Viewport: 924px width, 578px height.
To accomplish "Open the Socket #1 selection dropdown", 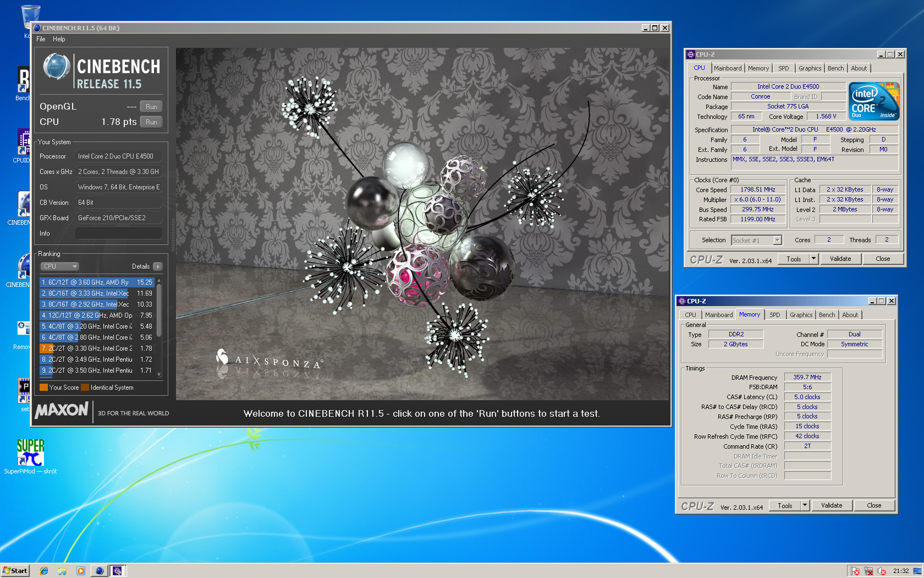I will tap(757, 240).
